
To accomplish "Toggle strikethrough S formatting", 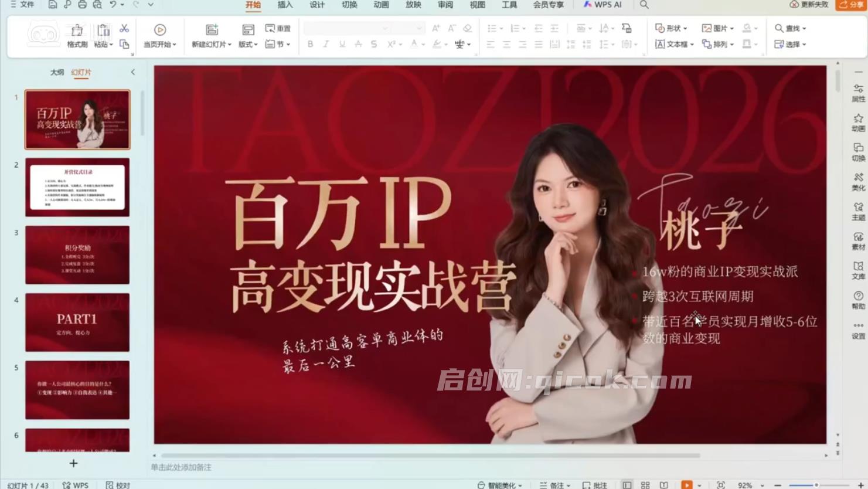I will (x=374, y=44).
